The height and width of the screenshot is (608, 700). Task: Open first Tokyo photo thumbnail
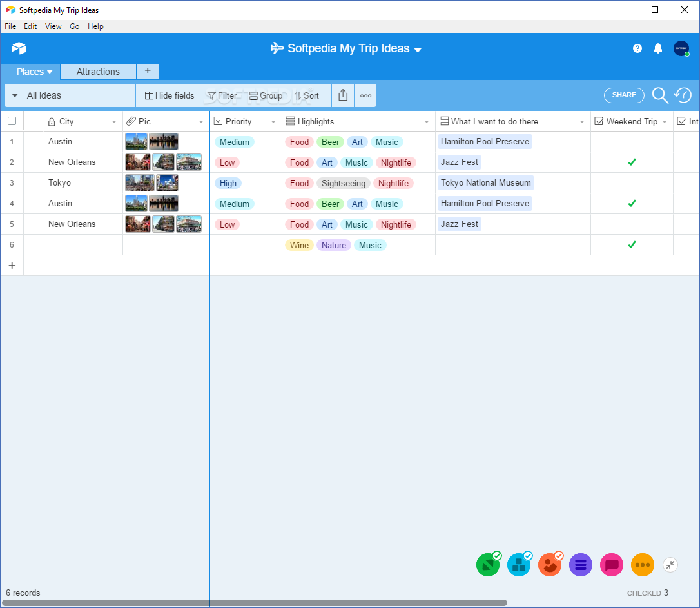pos(140,182)
